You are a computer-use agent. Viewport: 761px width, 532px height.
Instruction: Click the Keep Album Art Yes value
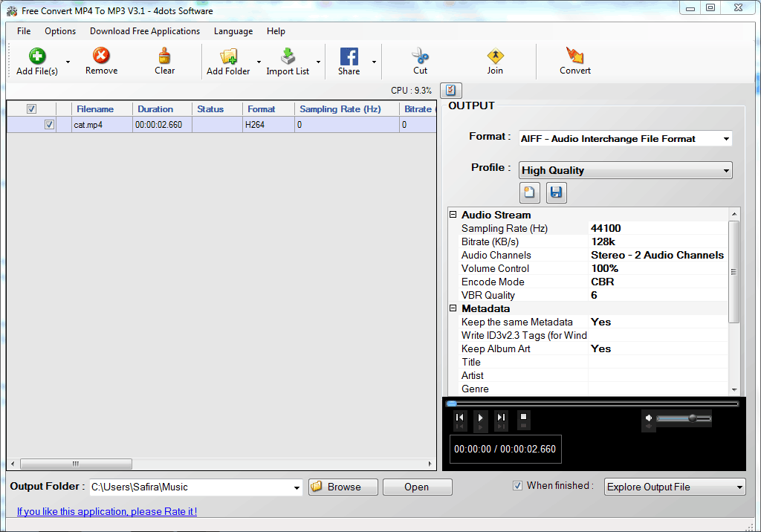[658, 348]
